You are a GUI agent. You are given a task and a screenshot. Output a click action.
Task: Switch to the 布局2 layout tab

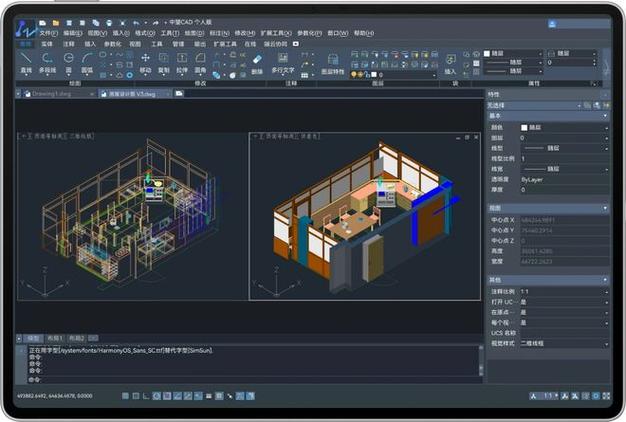click(x=77, y=338)
